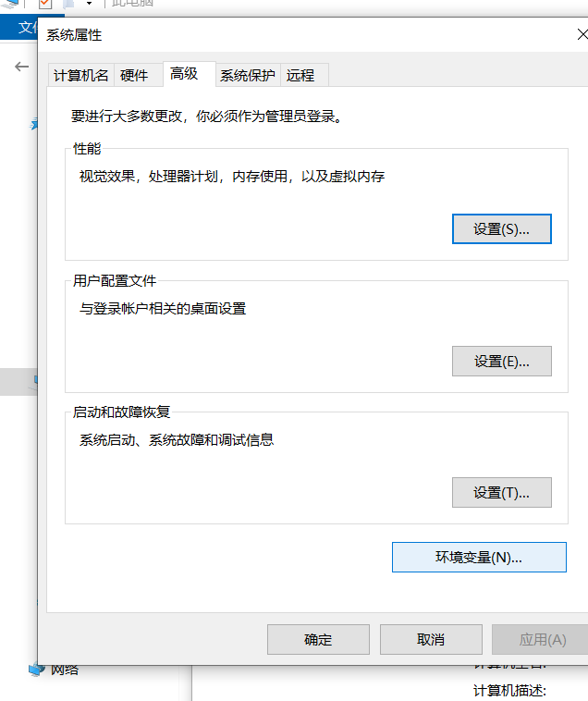The height and width of the screenshot is (701, 588).
Task: Switch to the 计算机名 tab
Action: tap(80, 75)
